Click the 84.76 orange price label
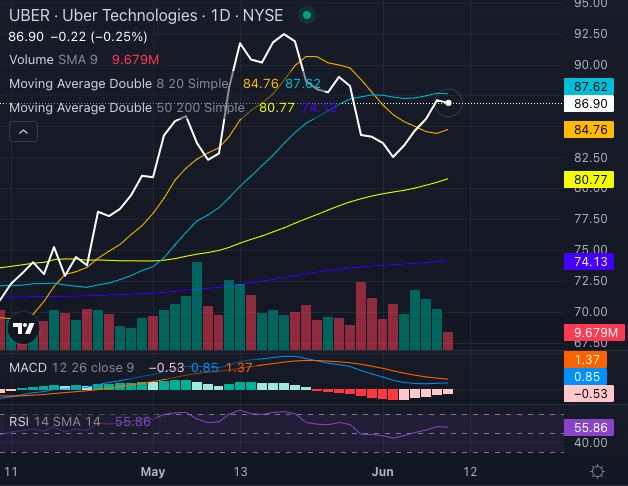The image size is (628, 486). tap(588, 130)
